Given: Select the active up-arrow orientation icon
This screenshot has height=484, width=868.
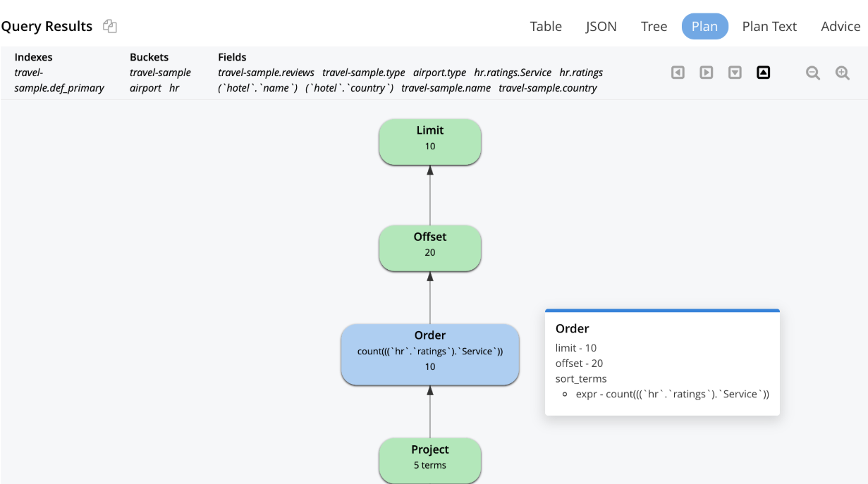Looking at the screenshot, I should click(x=763, y=73).
